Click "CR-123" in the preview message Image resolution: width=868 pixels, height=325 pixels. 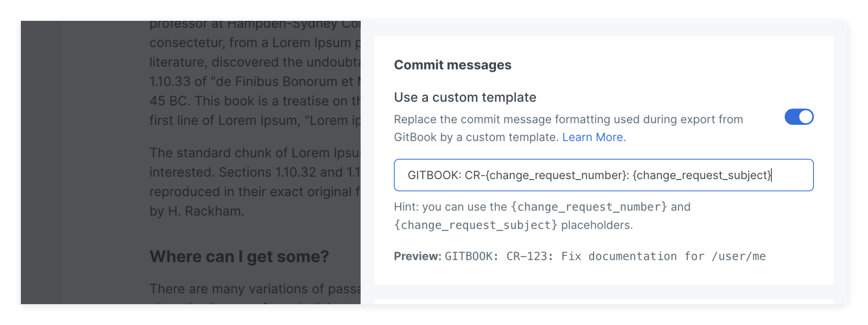click(529, 257)
